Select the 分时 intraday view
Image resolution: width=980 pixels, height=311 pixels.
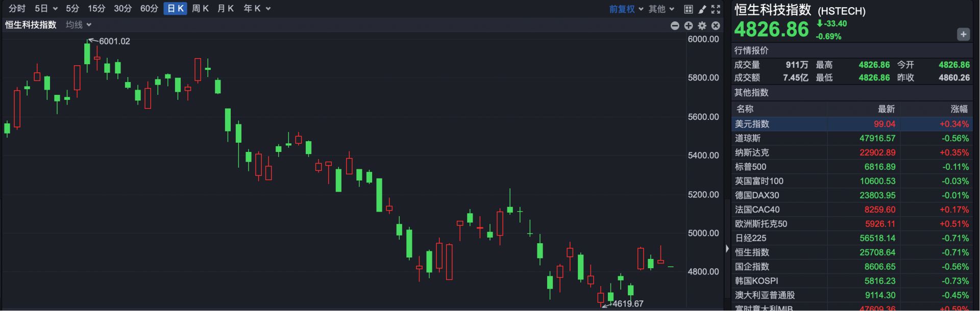[x=15, y=9]
